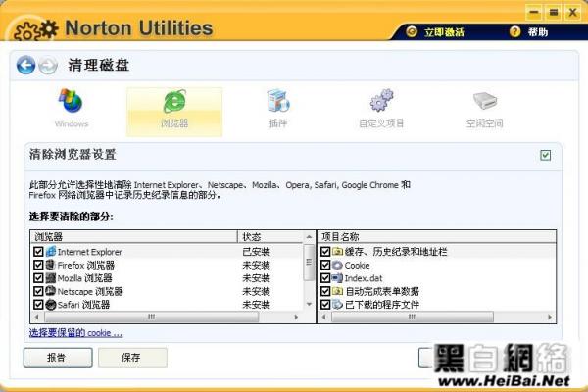Image resolution: width=588 pixels, height=392 pixels.
Task: Sort by the 状态 status column header
Action: click(x=270, y=237)
